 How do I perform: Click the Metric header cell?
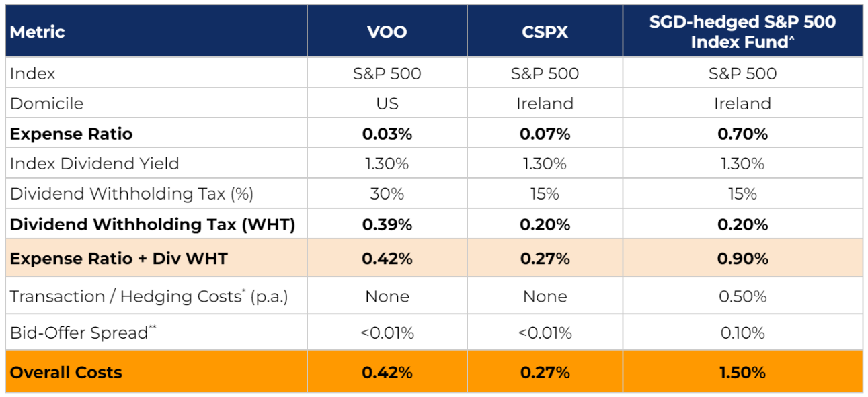pos(38,32)
